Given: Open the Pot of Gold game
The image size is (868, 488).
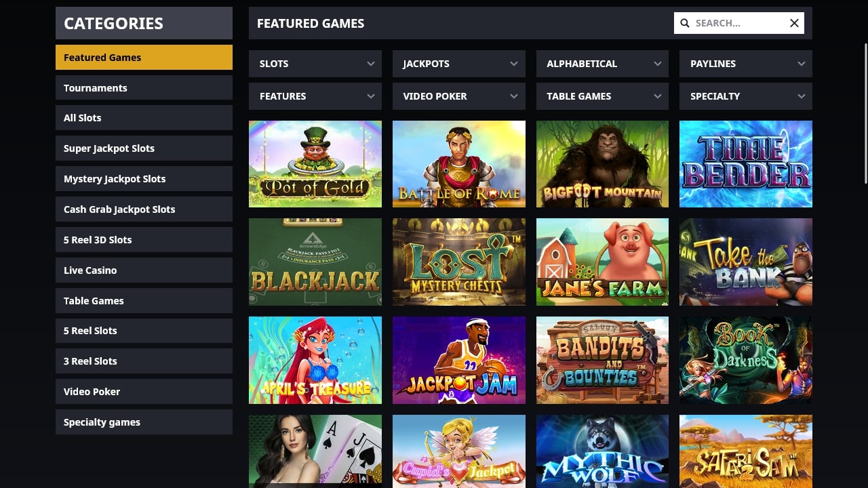Looking at the screenshot, I should coord(315,164).
